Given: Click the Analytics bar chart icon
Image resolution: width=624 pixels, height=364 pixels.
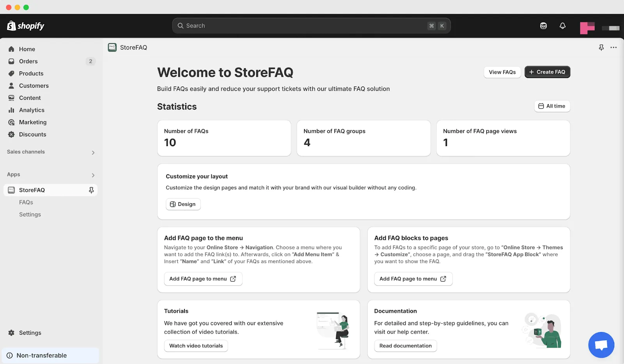Looking at the screenshot, I should point(11,110).
